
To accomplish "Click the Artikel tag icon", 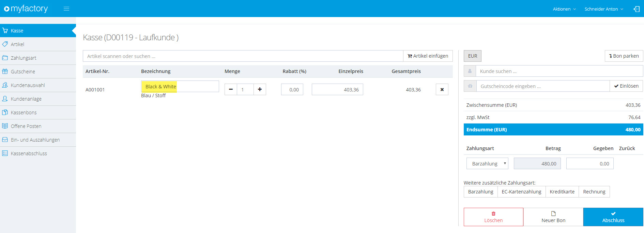I will pyautogui.click(x=5, y=44).
